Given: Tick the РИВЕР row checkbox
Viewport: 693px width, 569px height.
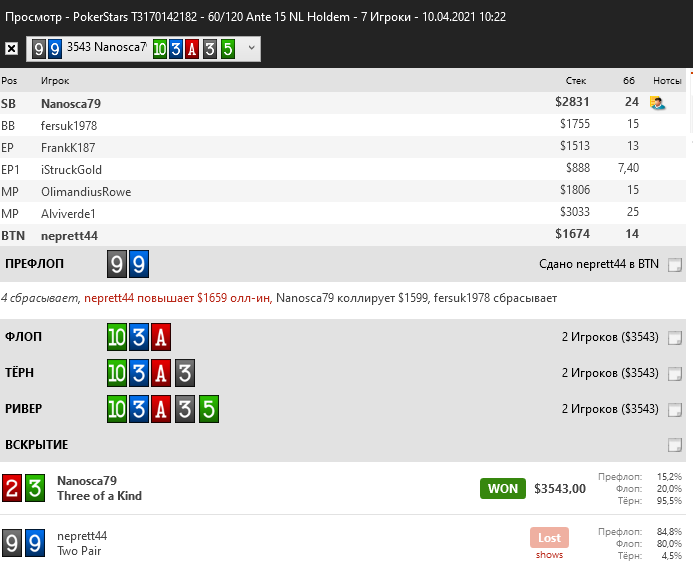Looking at the screenshot, I should 674,409.
